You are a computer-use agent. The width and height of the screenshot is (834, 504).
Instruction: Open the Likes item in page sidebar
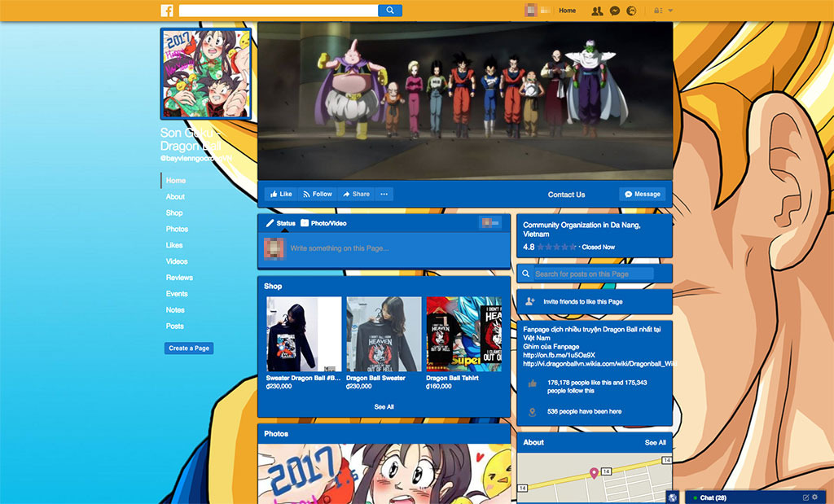[174, 245]
